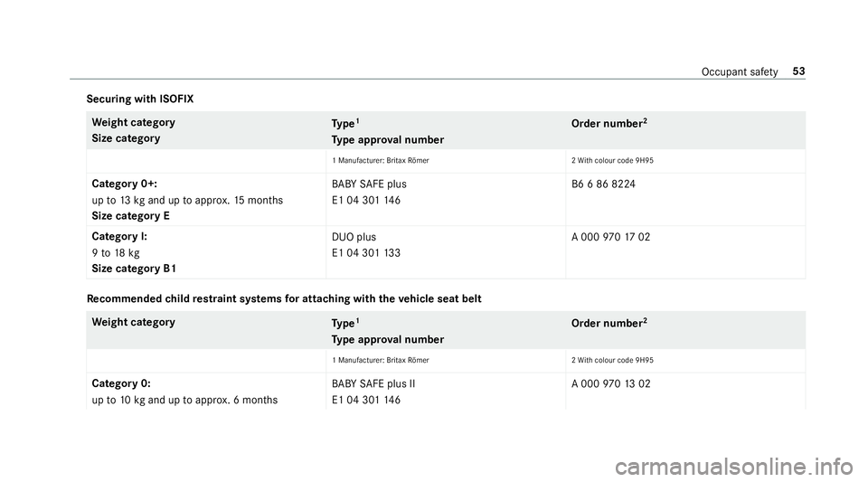Click 'Size category B1' text
Image resolution: width=868 pixels, height=482 pixels.
click(x=134, y=269)
